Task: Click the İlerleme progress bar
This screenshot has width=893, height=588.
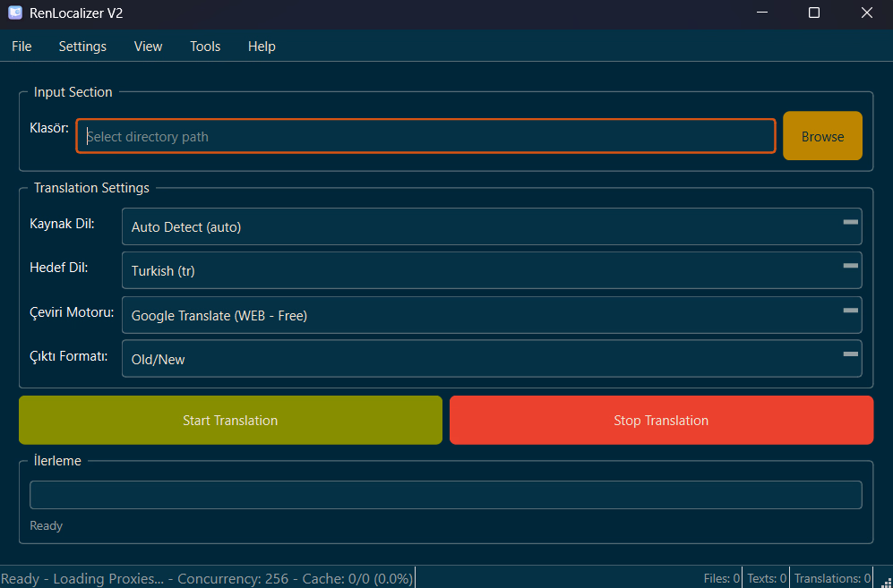Action: [445, 495]
